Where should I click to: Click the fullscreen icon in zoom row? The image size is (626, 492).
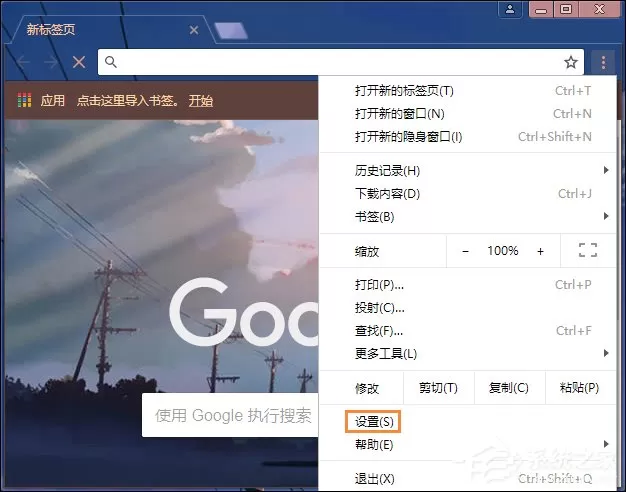(x=588, y=250)
